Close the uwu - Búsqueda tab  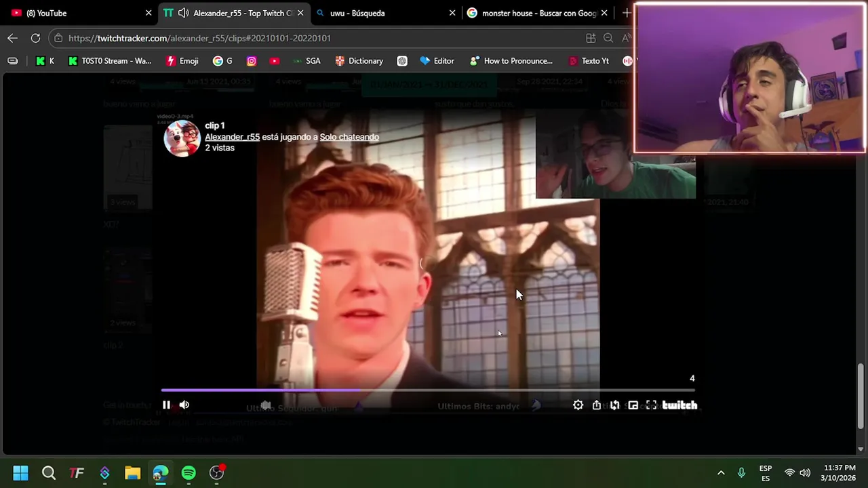[452, 13]
